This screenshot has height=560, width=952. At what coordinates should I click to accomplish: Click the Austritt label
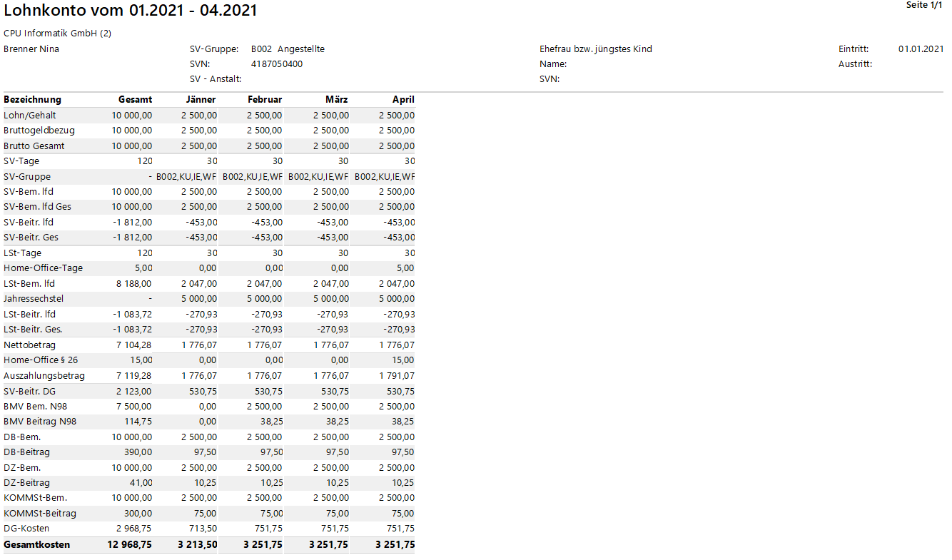click(x=856, y=64)
